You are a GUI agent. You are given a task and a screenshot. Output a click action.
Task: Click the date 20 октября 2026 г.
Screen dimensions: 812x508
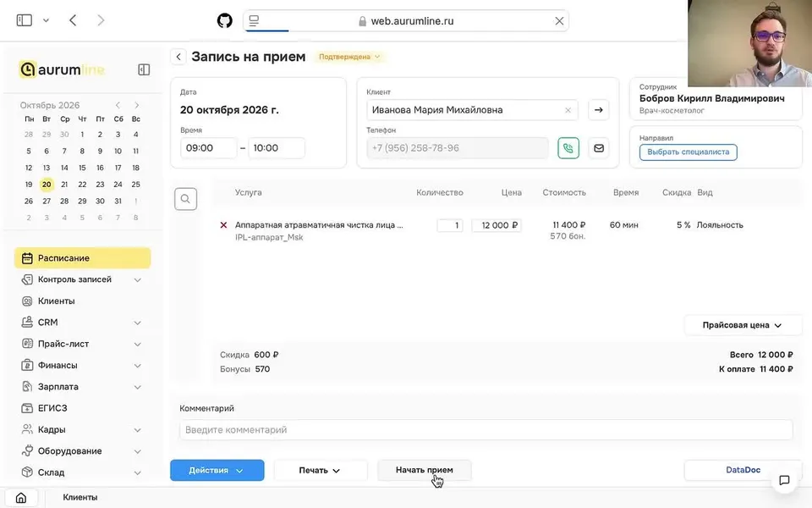coord(229,110)
